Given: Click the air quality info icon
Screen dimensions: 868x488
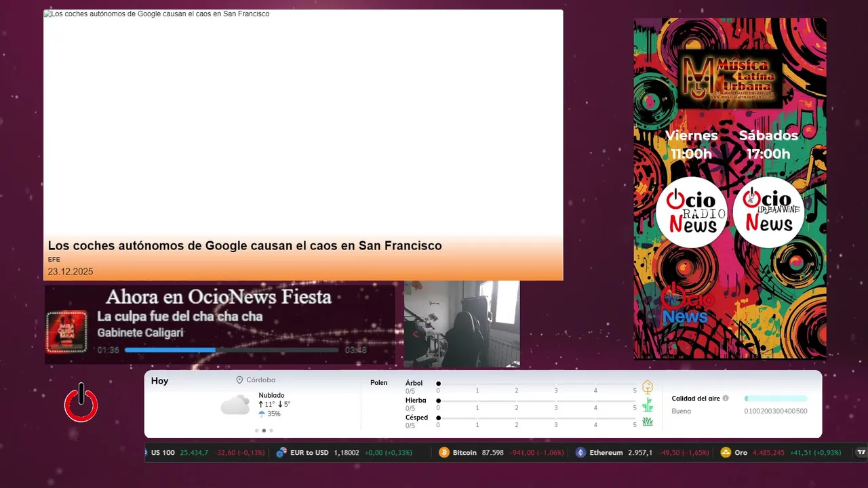Looking at the screenshot, I should pyautogui.click(x=726, y=399).
